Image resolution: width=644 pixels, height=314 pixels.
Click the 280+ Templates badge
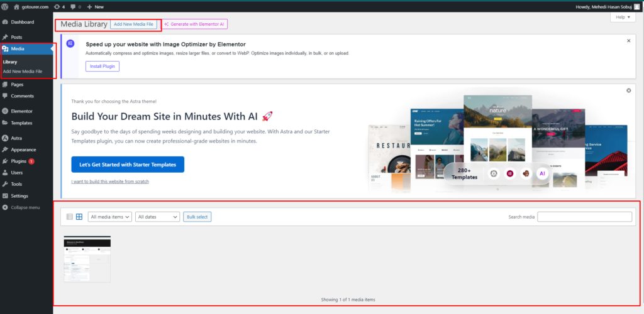pos(465,174)
